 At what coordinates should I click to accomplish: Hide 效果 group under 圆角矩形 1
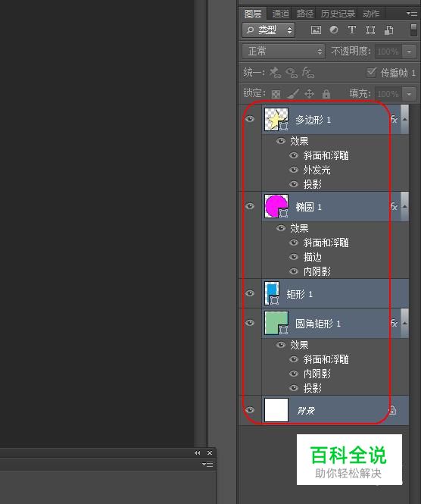coord(281,345)
